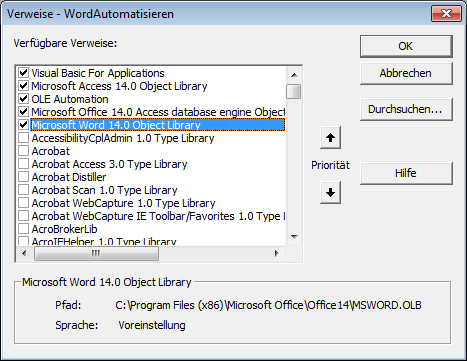Click the horizontal scroll right arrow
The height and width of the screenshot is (361, 467).
(276, 253)
